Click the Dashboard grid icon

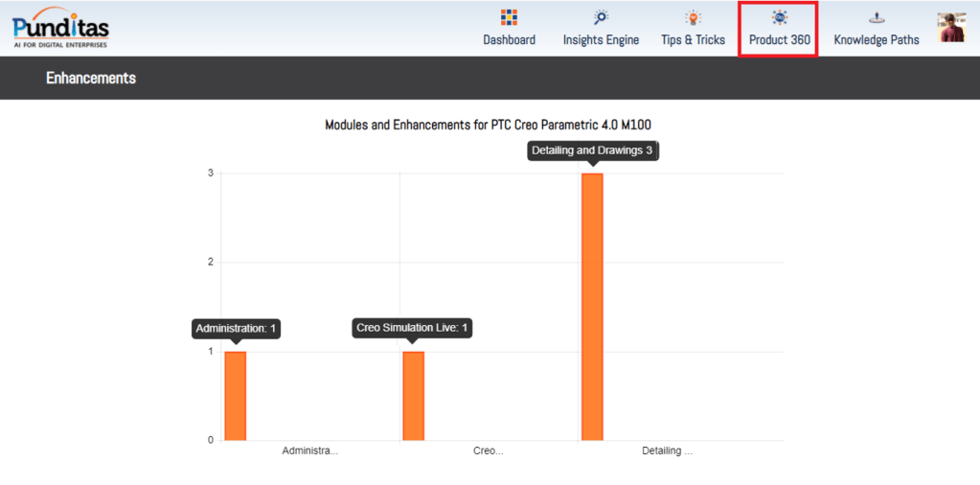[509, 17]
